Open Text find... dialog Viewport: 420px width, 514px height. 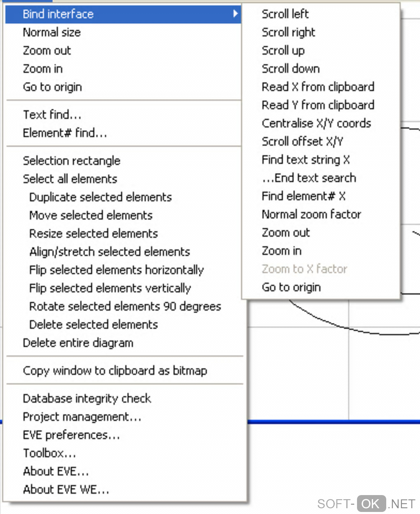pyautogui.click(x=52, y=115)
